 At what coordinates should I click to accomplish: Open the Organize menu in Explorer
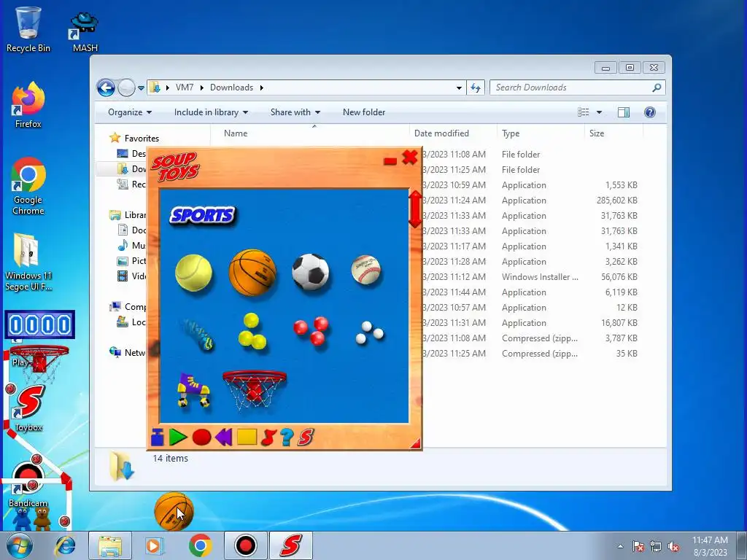coord(130,112)
